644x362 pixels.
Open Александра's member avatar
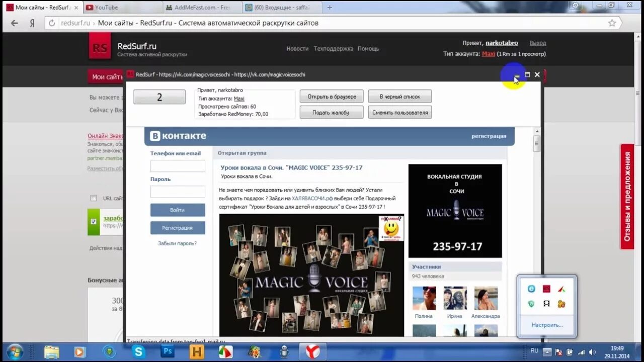pos(486,298)
